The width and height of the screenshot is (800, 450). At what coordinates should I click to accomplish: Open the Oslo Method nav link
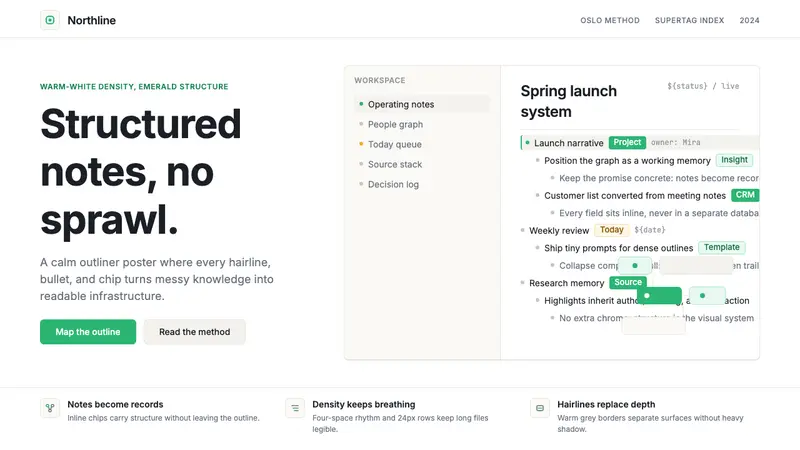click(610, 20)
